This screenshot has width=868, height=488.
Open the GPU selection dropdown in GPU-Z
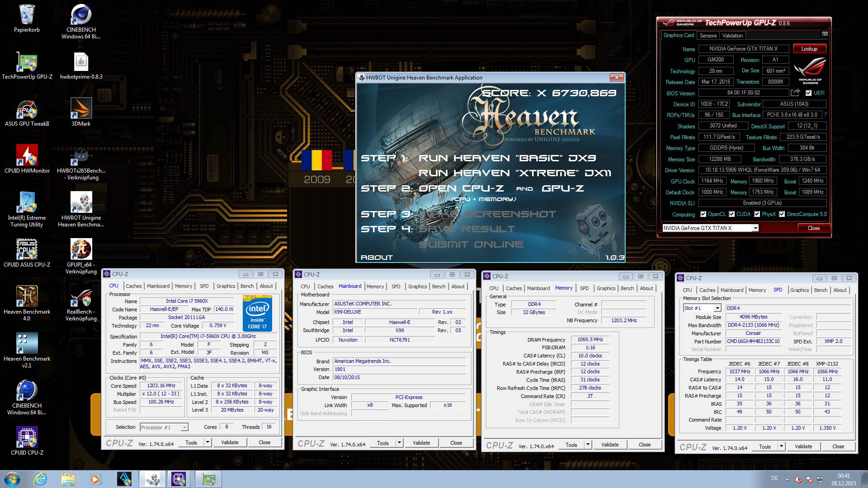(x=755, y=228)
